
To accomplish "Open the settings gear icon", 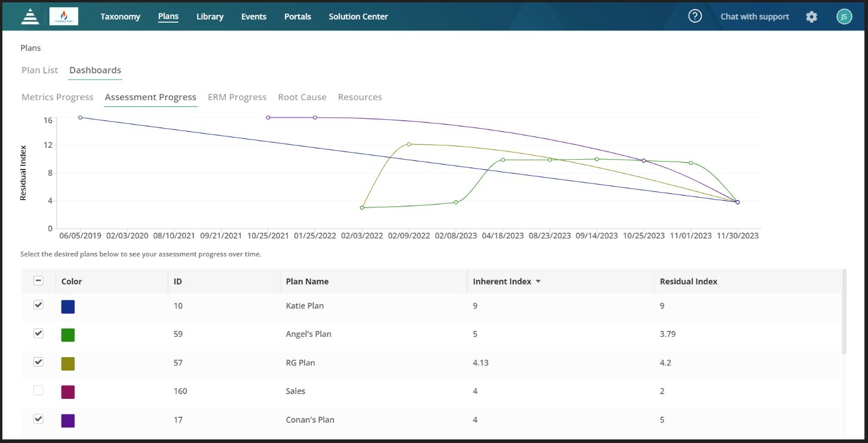I will pos(811,16).
